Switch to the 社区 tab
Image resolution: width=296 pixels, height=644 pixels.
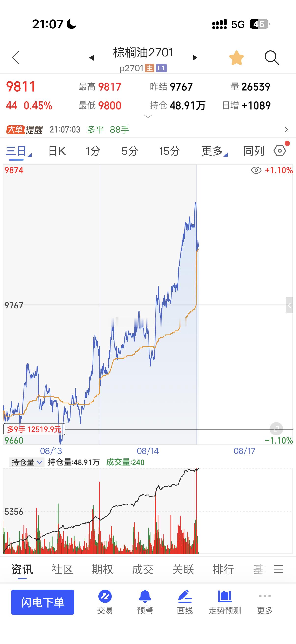coord(62,569)
